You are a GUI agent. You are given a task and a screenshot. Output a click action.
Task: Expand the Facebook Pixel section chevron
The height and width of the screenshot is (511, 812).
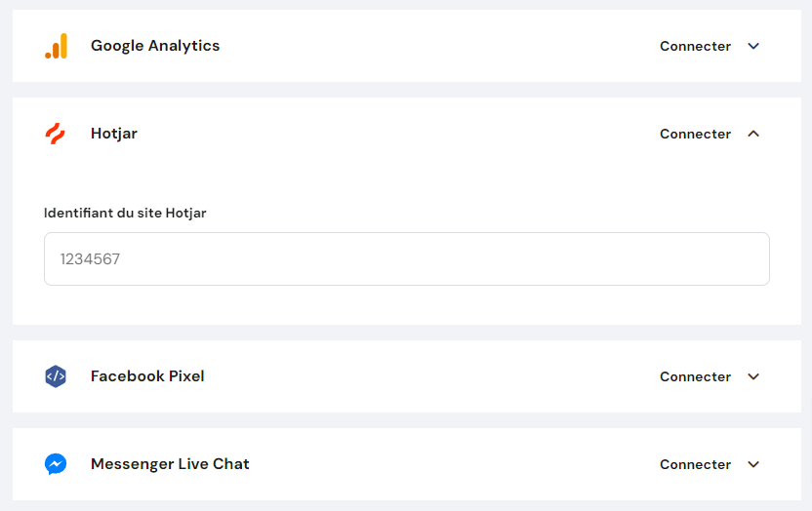coord(753,376)
